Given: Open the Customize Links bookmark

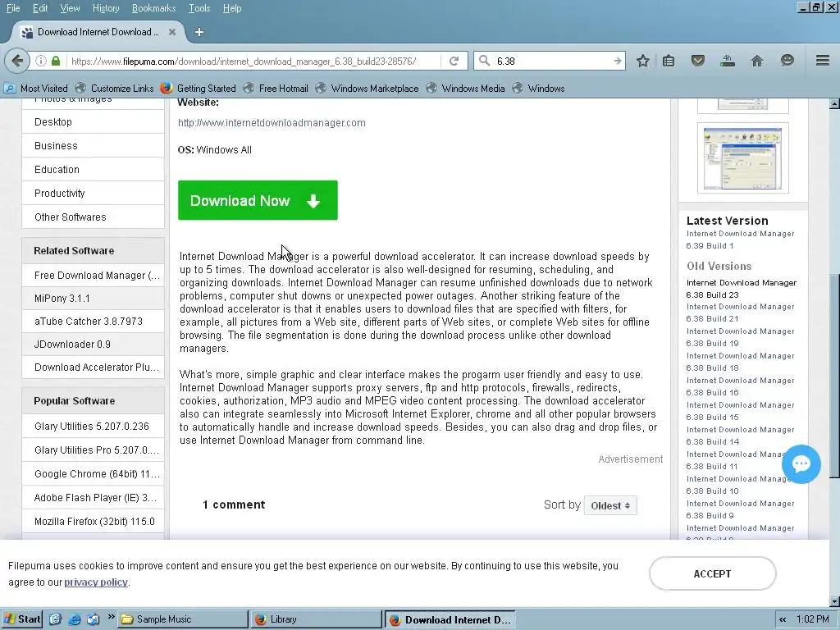Looking at the screenshot, I should pyautogui.click(x=115, y=89).
